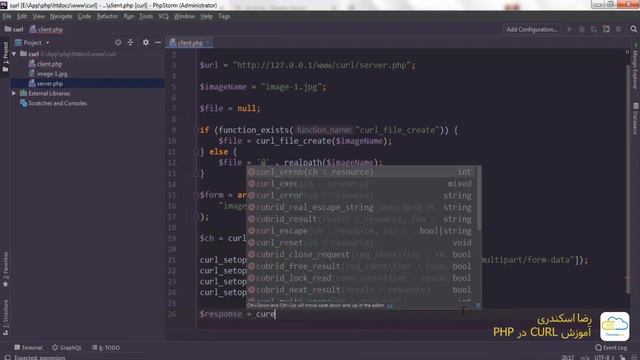Viewport: 640px width, 360px height.
Task: Fold the $form array at line 15
Action: (196, 195)
